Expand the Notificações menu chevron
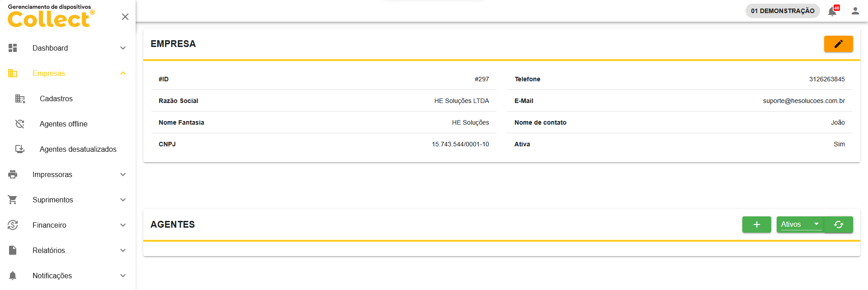The height and width of the screenshot is (290, 868). click(x=123, y=276)
